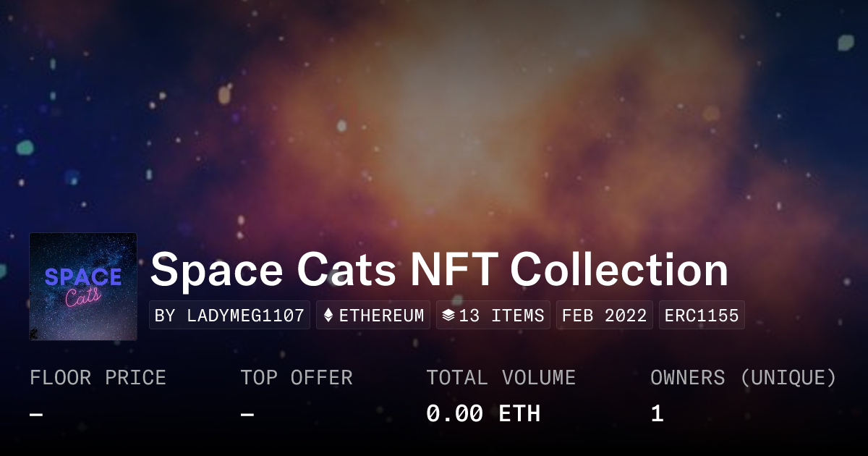The width and height of the screenshot is (868, 456).
Task: Click the dash value under Floor Price
Action: click(x=36, y=414)
